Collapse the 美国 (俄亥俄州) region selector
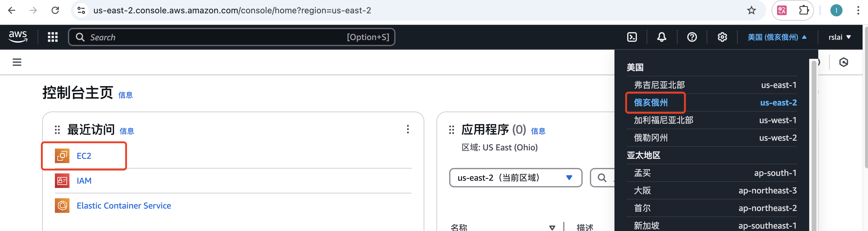The width and height of the screenshot is (868, 231). click(777, 37)
